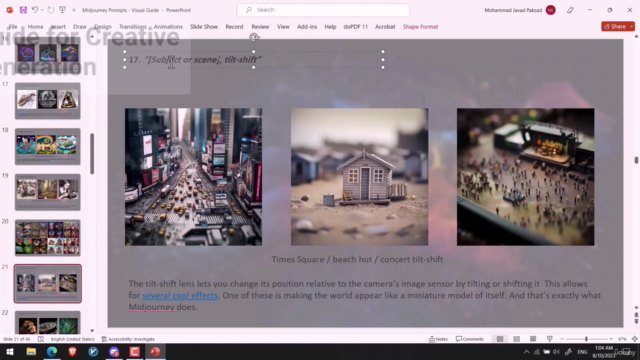Screen dimensions: 640x360
Task: Click the Undo arrow icon
Action: click(35, 10)
